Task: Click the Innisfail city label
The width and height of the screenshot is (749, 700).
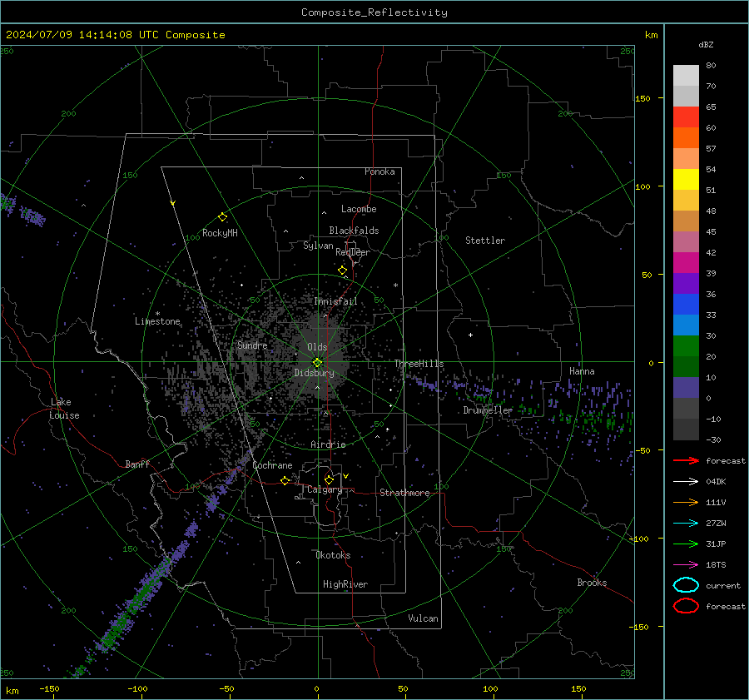Action: pos(335,301)
